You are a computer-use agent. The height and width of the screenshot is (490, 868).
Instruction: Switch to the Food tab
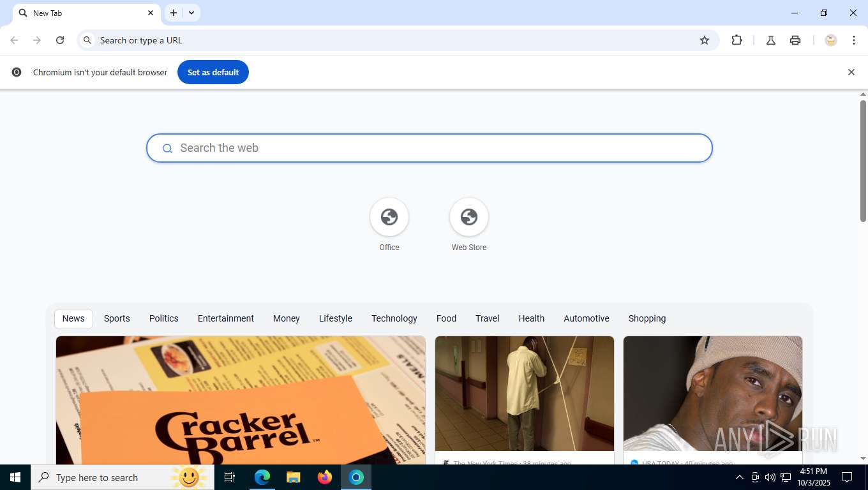pos(446,318)
